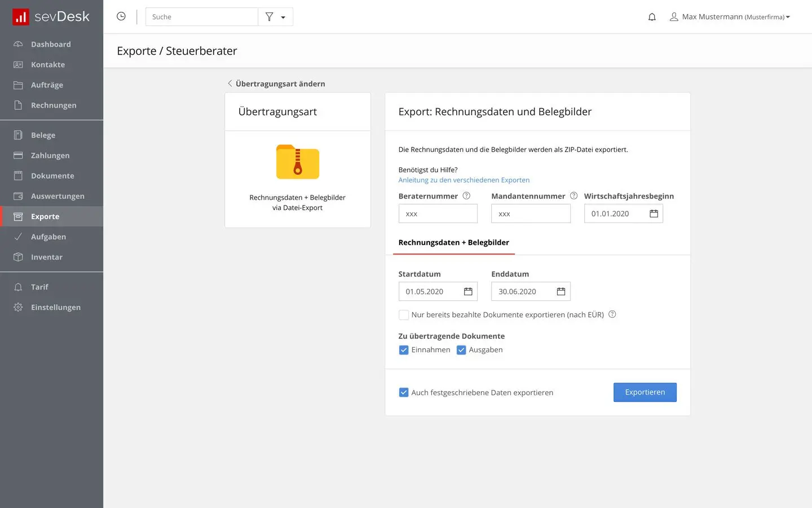Uncheck the Ausgaben checkbox

[x=461, y=350]
